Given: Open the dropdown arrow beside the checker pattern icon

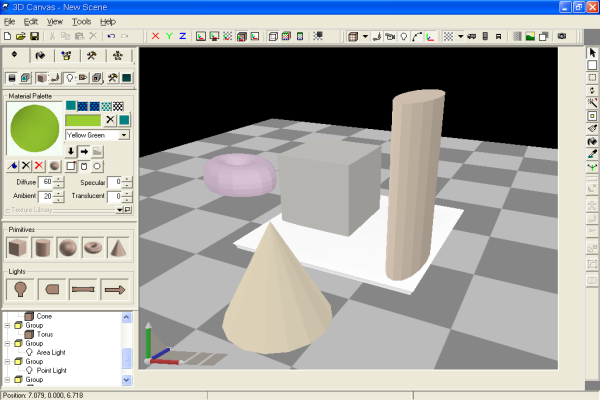Looking at the screenshot, I should (461, 36).
